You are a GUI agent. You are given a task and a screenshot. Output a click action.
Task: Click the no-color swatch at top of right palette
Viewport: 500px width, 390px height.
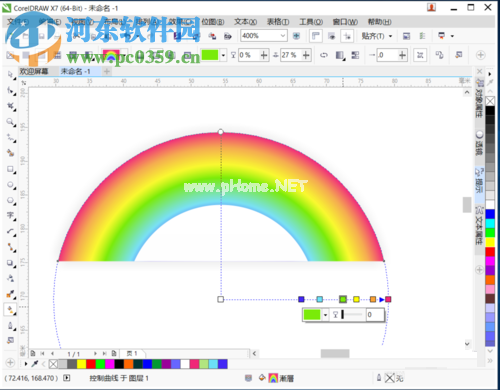[x=490, y=101]
